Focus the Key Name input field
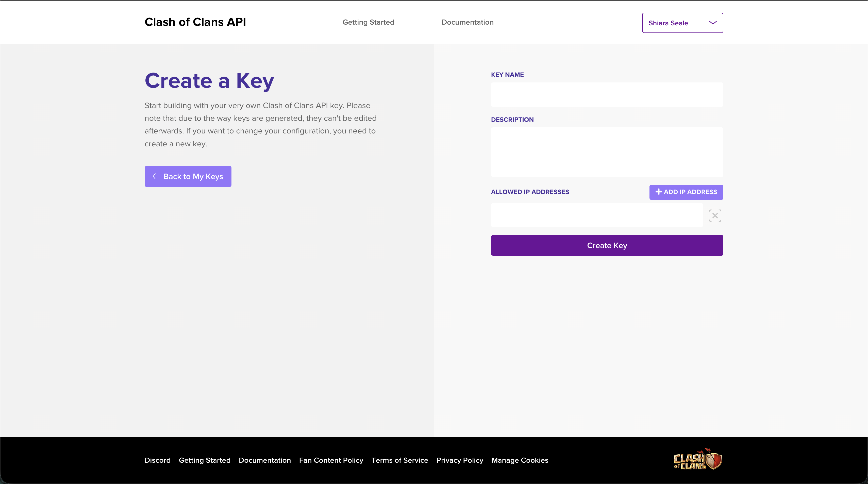Screen dimensions: 868x484 pos(607,95)
